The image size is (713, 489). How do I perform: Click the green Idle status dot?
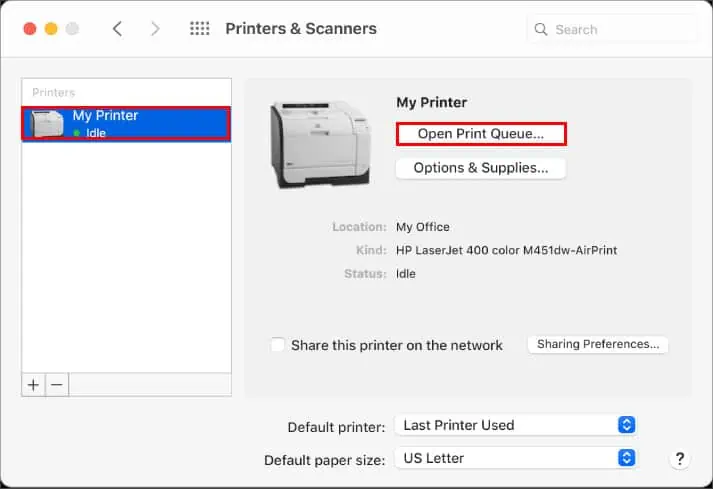coord(77,133)
